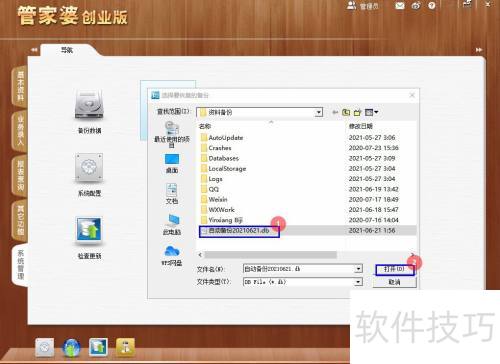
Task: Expand the 查找范围 资料备份 dropdown
Action: click(x=319, y=112)
